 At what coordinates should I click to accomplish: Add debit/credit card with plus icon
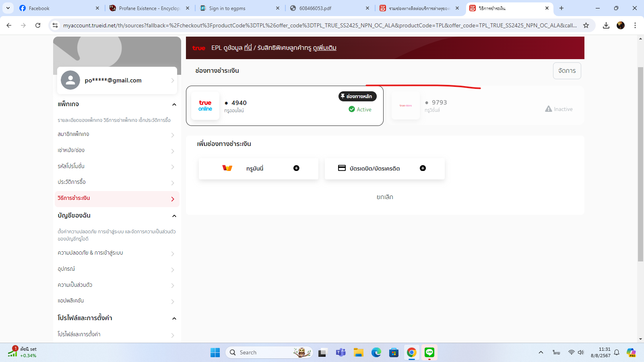[x=423, y=168]
